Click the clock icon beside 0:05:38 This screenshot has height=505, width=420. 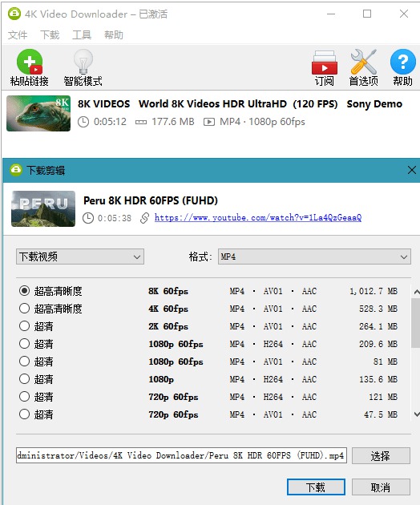[88, 218]
